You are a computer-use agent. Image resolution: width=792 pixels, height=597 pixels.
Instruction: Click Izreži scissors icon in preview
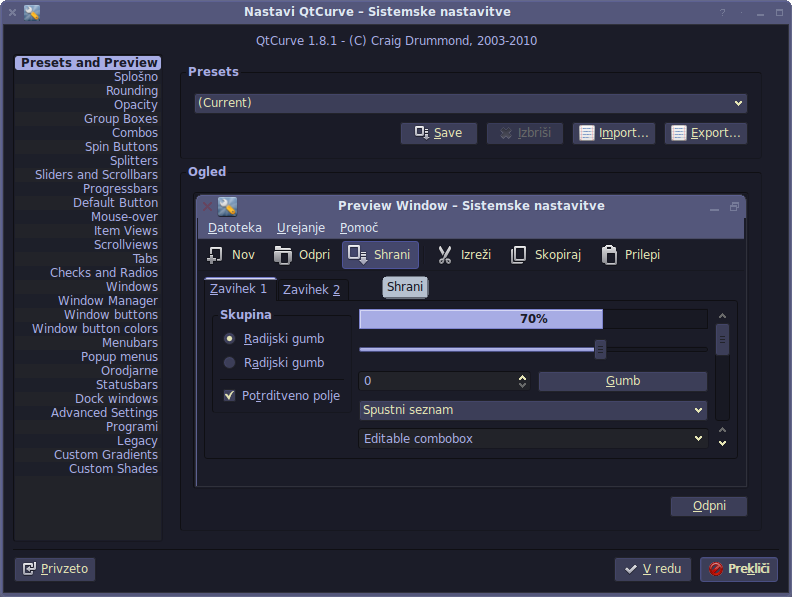pyautogui.click(x=444, y=255)
